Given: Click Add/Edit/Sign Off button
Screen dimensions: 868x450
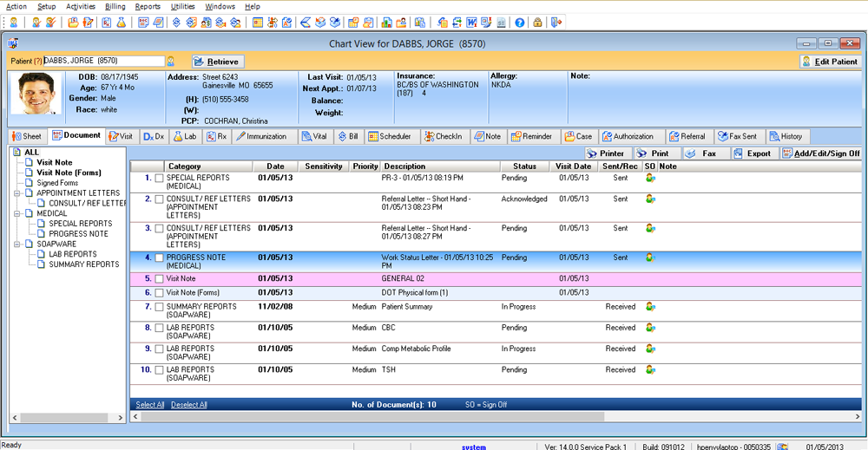Looking at the screenshot, I should click(x=821, y=153).
